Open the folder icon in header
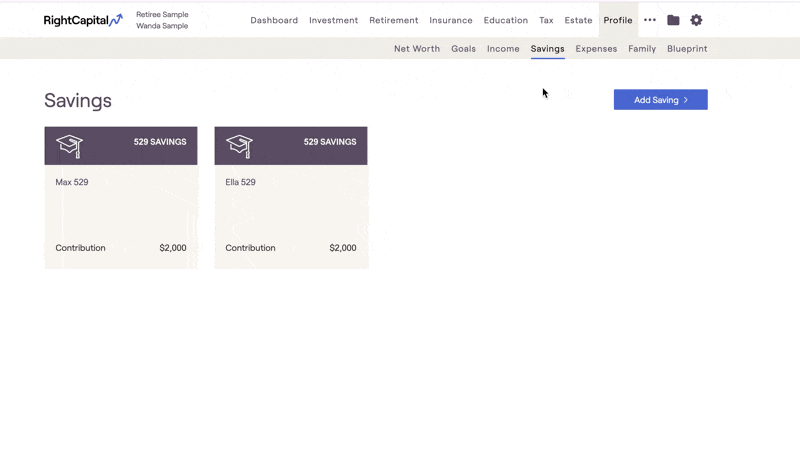This screenshot has width=800, height=462. coord(673,20)
